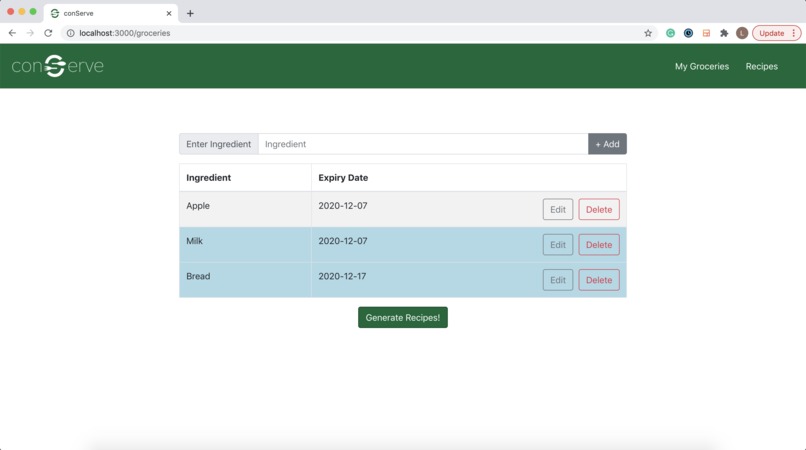Open the orange extension icon
Screen dimensions: 806x450
click(706, 33)
